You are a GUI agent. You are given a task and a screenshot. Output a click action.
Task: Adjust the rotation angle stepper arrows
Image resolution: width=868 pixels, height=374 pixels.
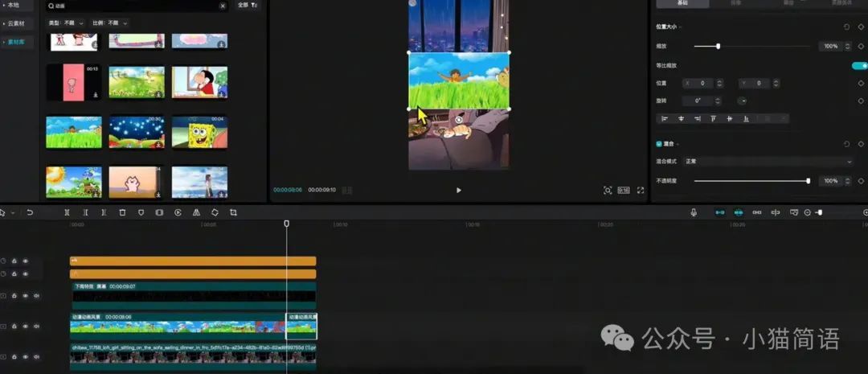click(x=718, y=101)
